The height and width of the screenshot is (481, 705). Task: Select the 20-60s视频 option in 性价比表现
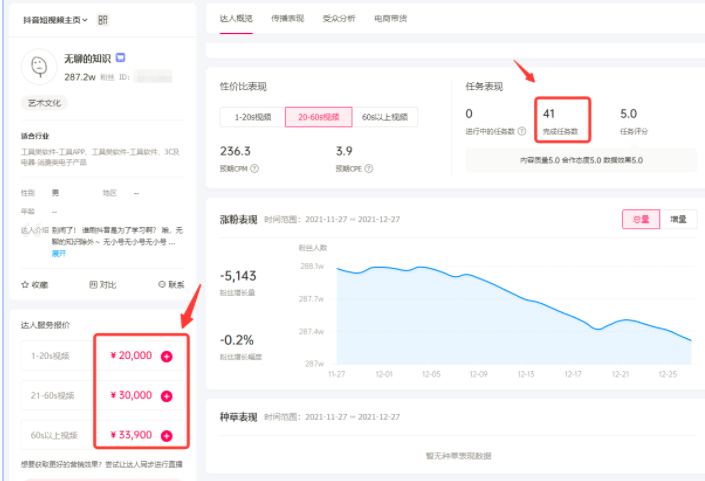click(319, 117)
